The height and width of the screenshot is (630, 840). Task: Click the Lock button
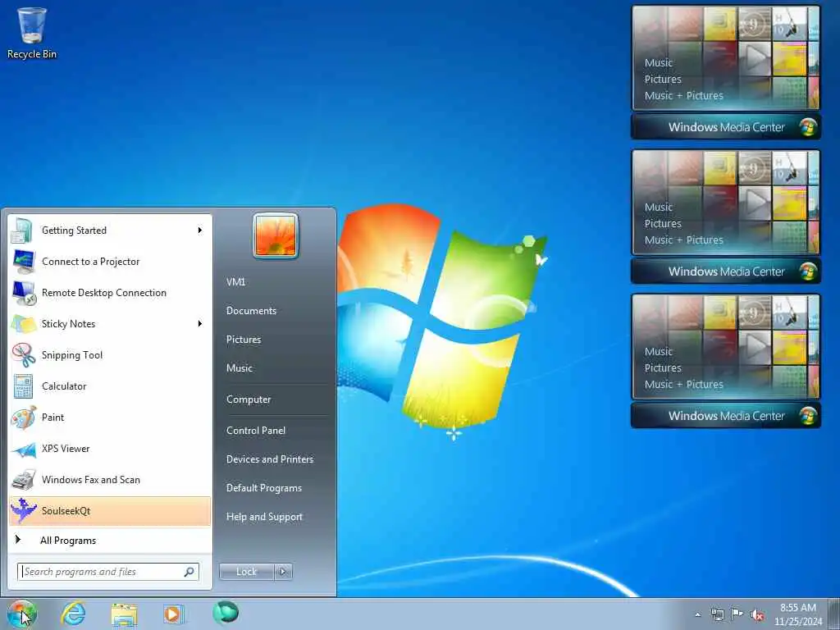[246, 572]
